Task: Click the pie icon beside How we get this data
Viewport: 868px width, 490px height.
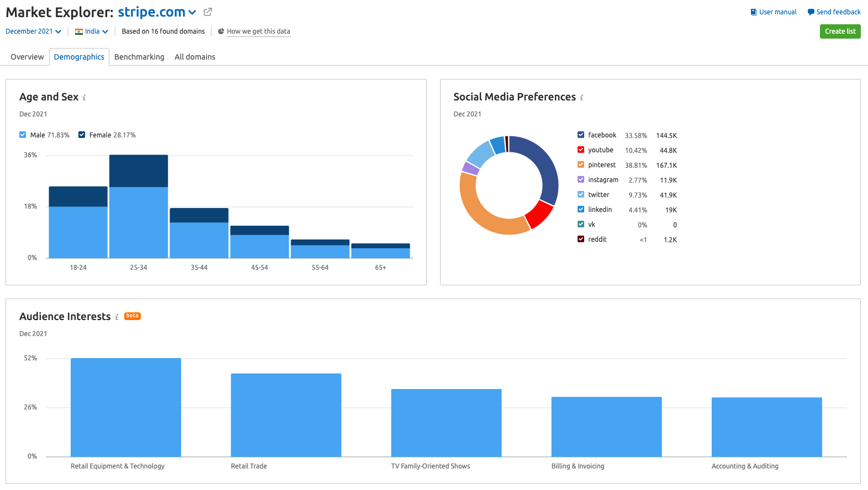Action: tap(221, 31)
